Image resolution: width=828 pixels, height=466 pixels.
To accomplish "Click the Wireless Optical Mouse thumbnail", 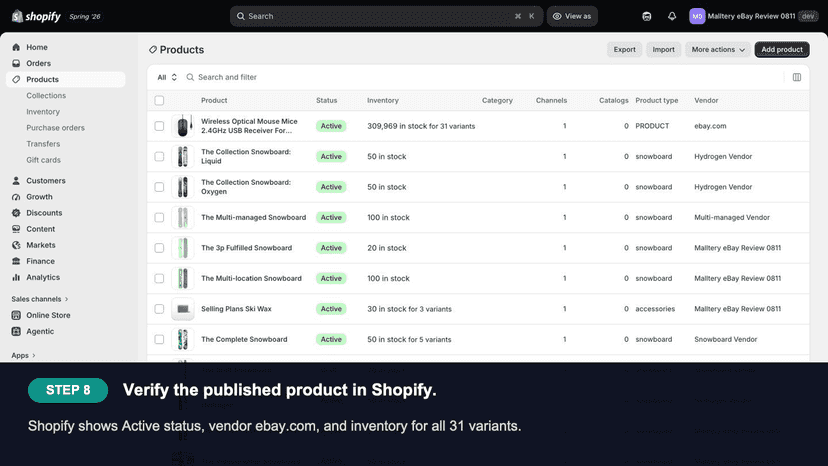I will (x=183, y=126).
